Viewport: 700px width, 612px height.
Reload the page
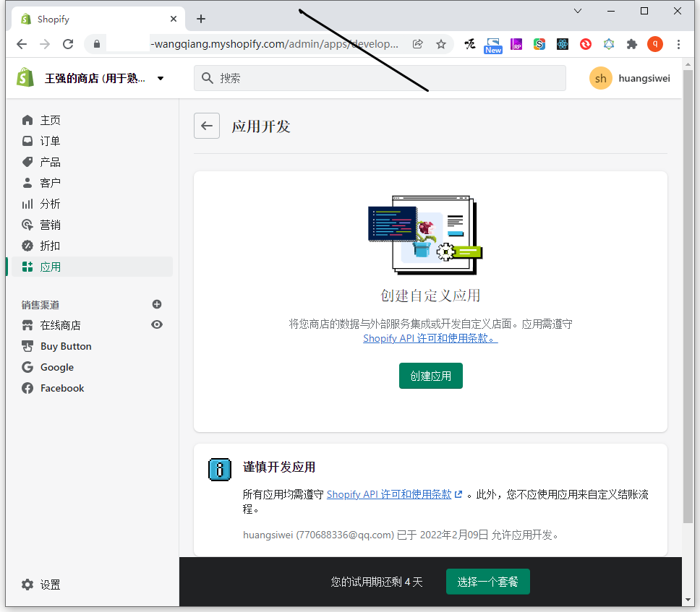click(68, 44)
